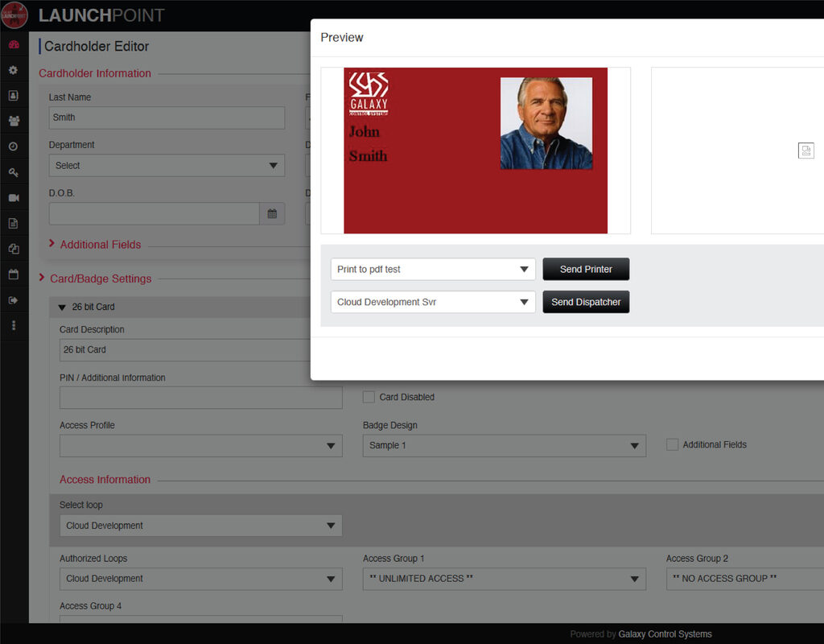
Task: Click the Last Name input field
Action: [167, 118]
